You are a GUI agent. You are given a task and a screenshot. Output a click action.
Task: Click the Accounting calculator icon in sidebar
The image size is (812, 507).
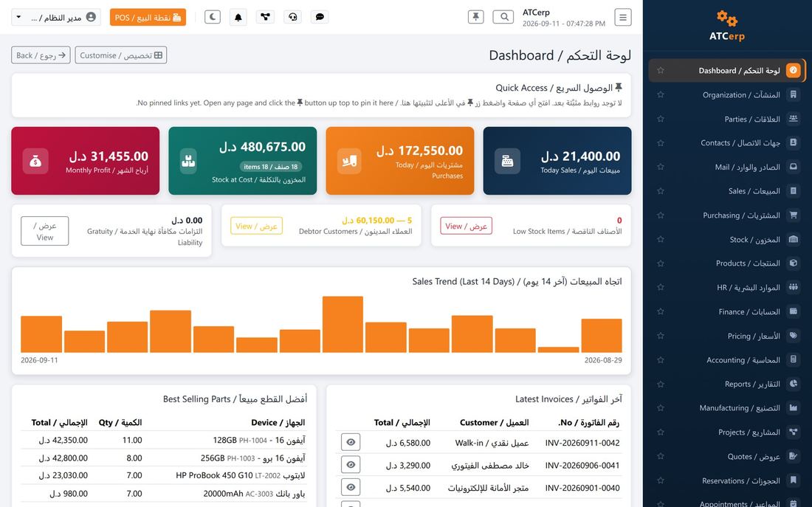793,359
